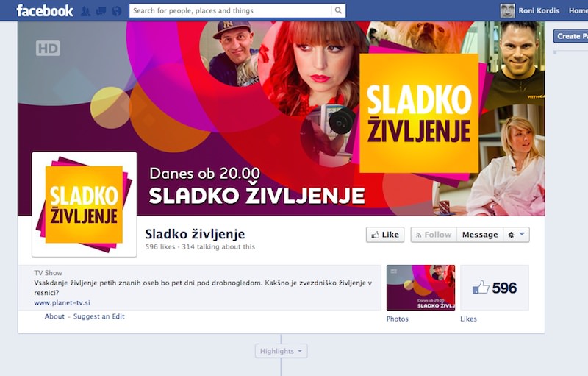Screen dimensions: 588x376
Task: Send a Message to the page
Action: [480, 235]
